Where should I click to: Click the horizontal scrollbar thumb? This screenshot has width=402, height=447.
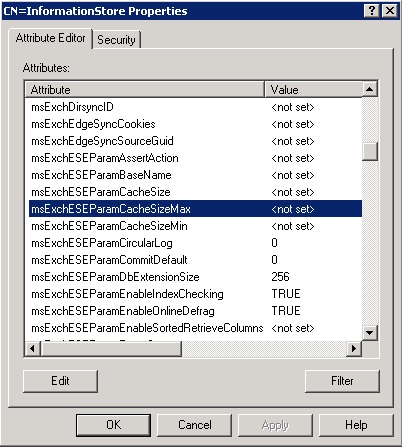(111, 349)
